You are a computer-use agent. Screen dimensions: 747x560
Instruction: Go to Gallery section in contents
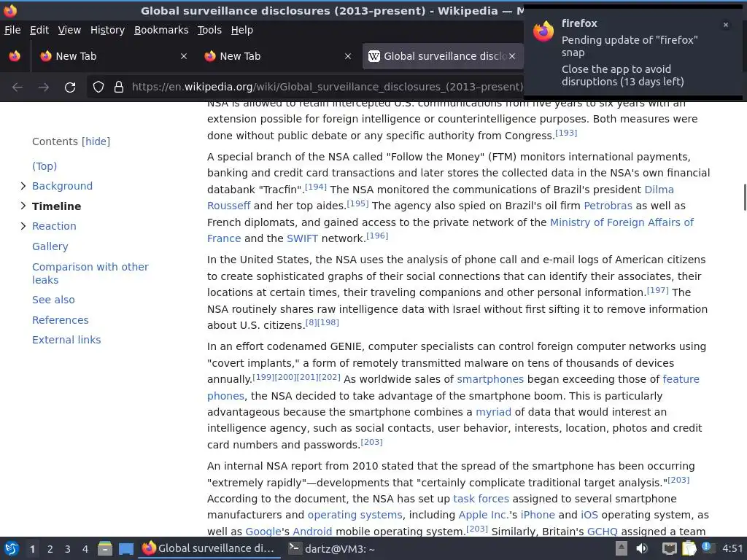pyautogui.click(x=50, y=246)
